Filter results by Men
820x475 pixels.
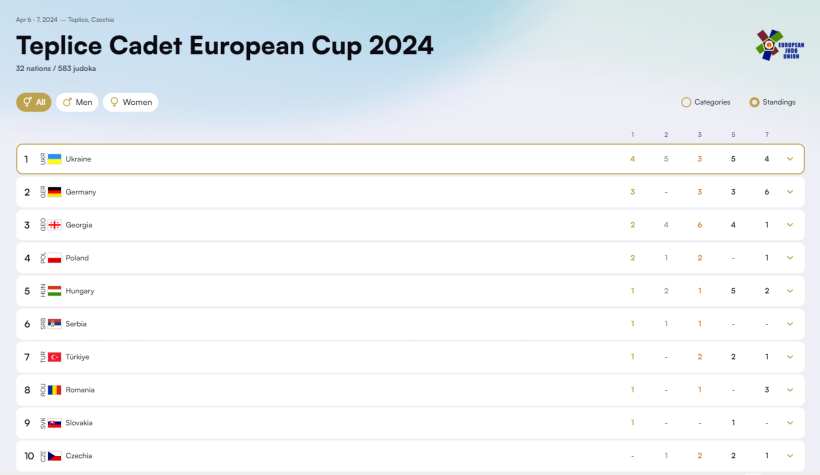click(x=77, y=102)
